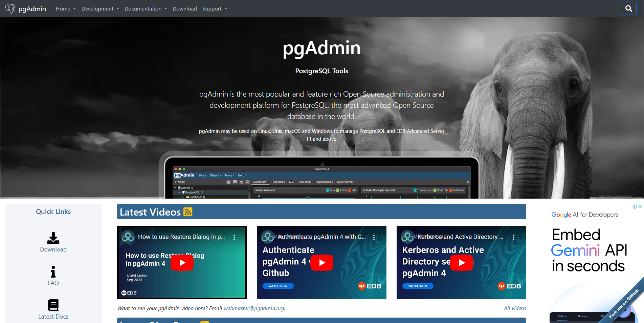Screen dimensions: 644x323
Task: Email webmaster@pgadmin.org link
Action: (254, 308)
